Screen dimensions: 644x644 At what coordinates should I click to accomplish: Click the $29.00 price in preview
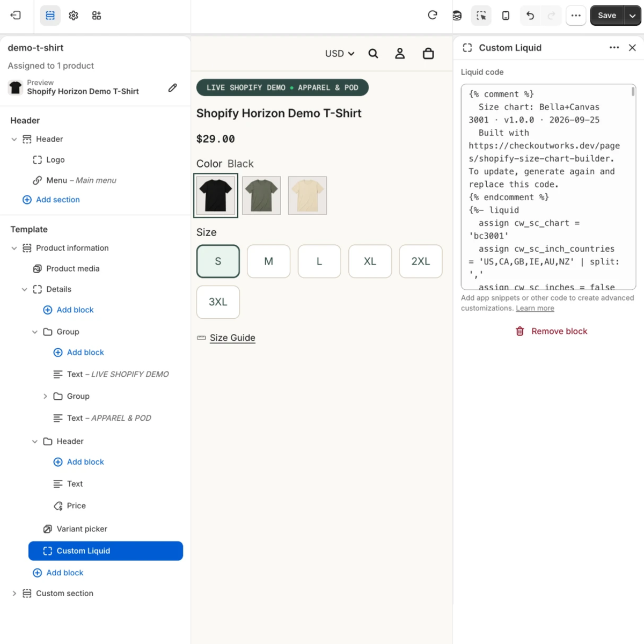216,139
